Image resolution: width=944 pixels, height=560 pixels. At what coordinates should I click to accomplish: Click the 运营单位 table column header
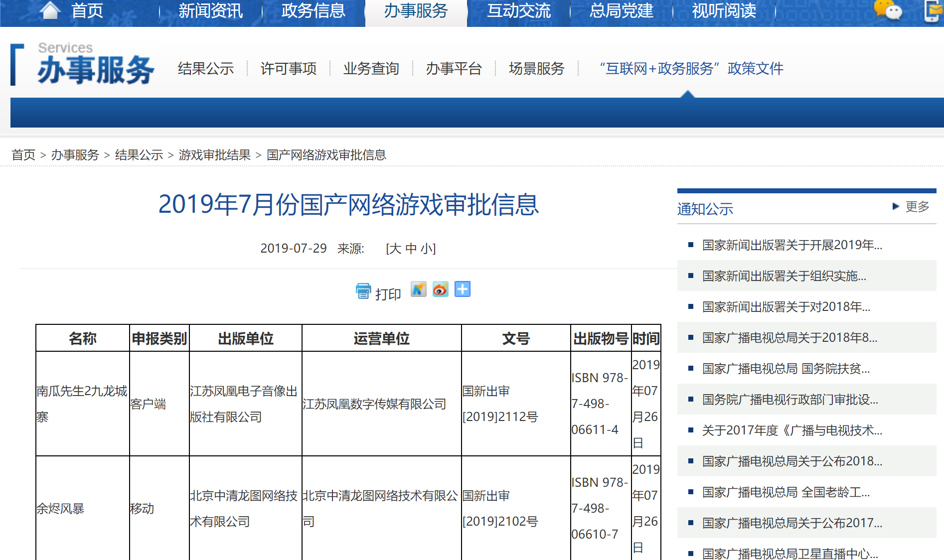coord(382,338)
